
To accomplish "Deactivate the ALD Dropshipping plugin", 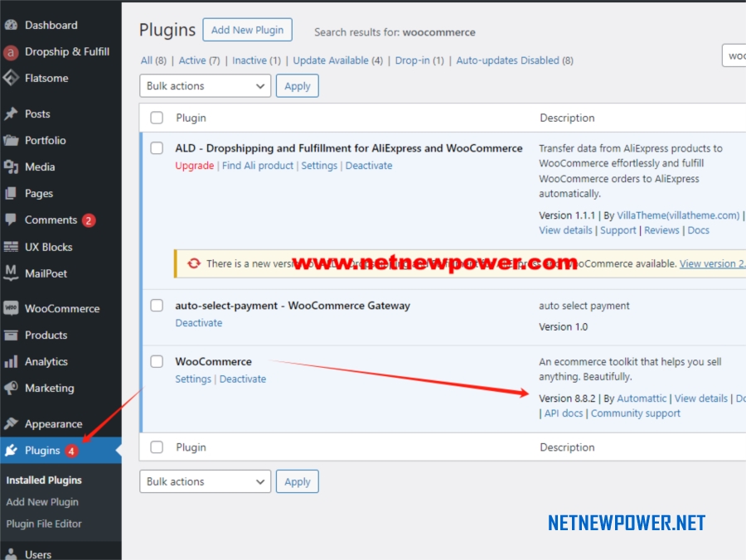I will pyautogui.click(x=369, y=166).
